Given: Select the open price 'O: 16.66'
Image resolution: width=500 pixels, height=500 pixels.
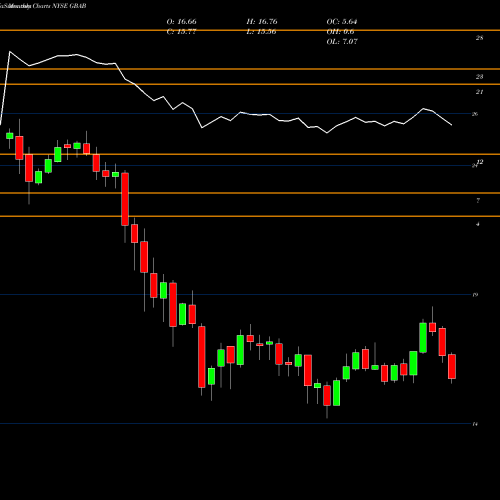Looking at the screenshot, I should [x=181, y=22].
